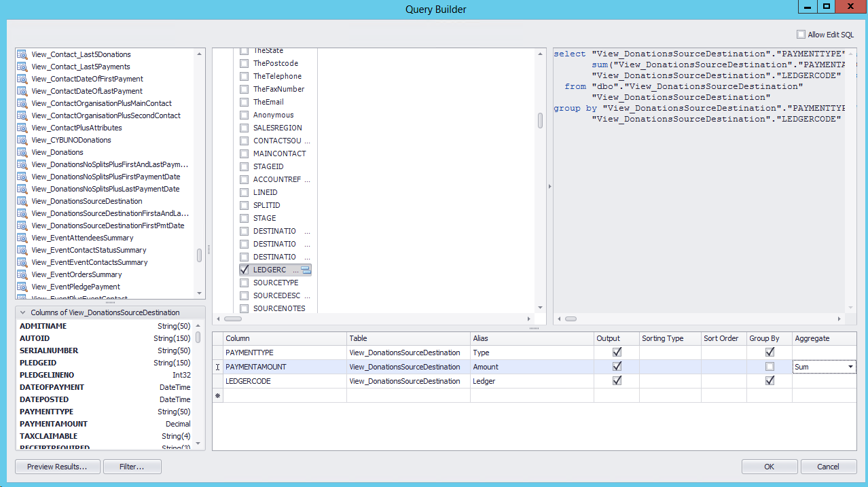The width and height of the screenshot is (868, 487).
Task: Click the Sorting Type column header
Action: pos(670,338)
